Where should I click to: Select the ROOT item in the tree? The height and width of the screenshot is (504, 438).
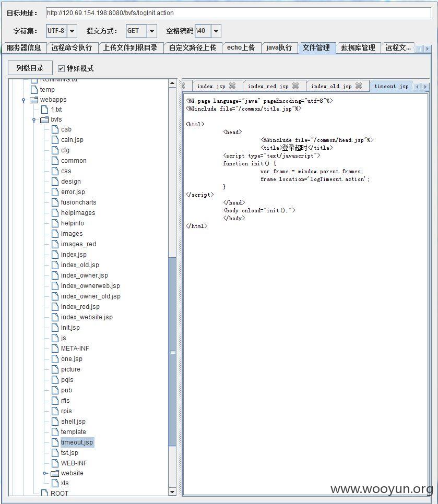(60, 493)
